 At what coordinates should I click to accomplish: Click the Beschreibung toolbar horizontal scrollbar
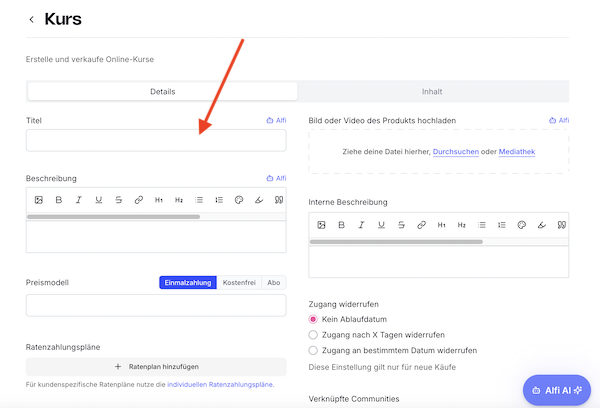(113, 217)
